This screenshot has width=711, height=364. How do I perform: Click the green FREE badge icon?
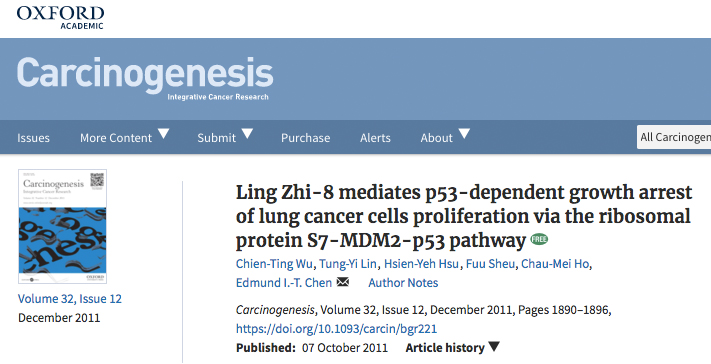tap(539, 239)
